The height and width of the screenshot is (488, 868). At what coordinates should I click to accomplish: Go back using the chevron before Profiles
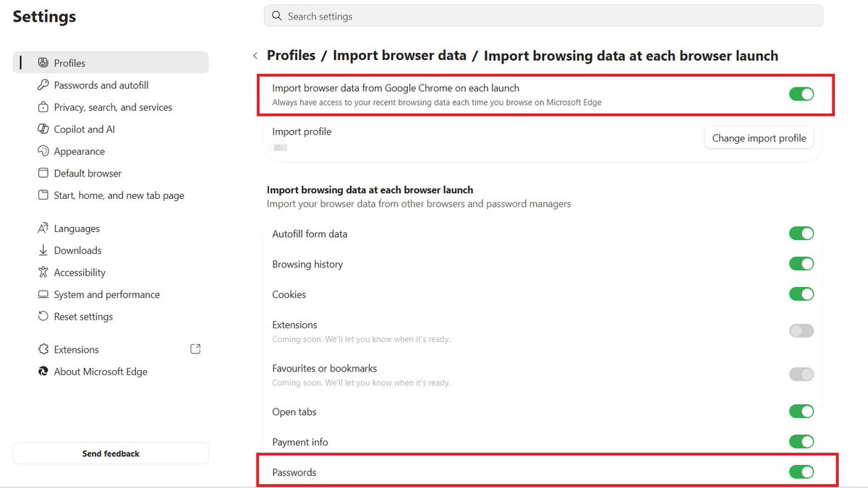(x=255, y=56)
